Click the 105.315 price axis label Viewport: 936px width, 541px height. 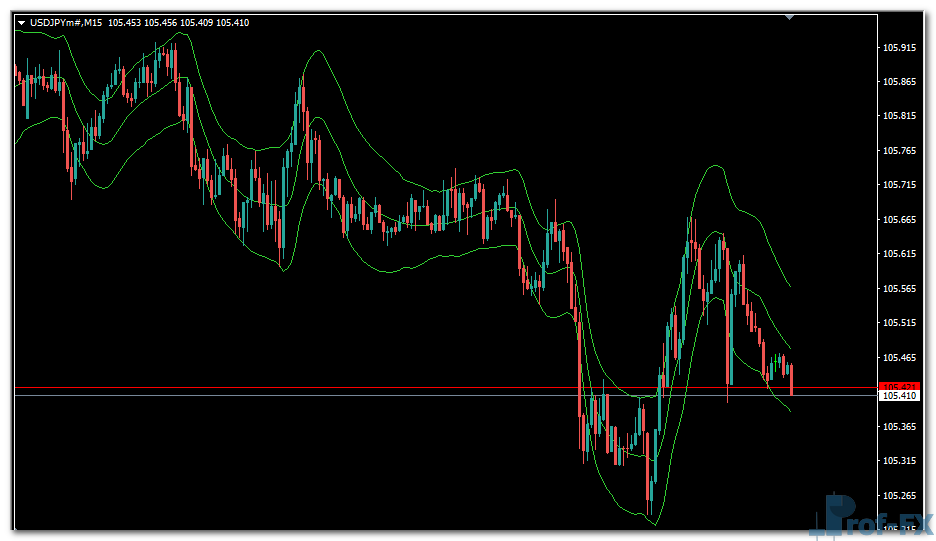[x=900, y=461]
